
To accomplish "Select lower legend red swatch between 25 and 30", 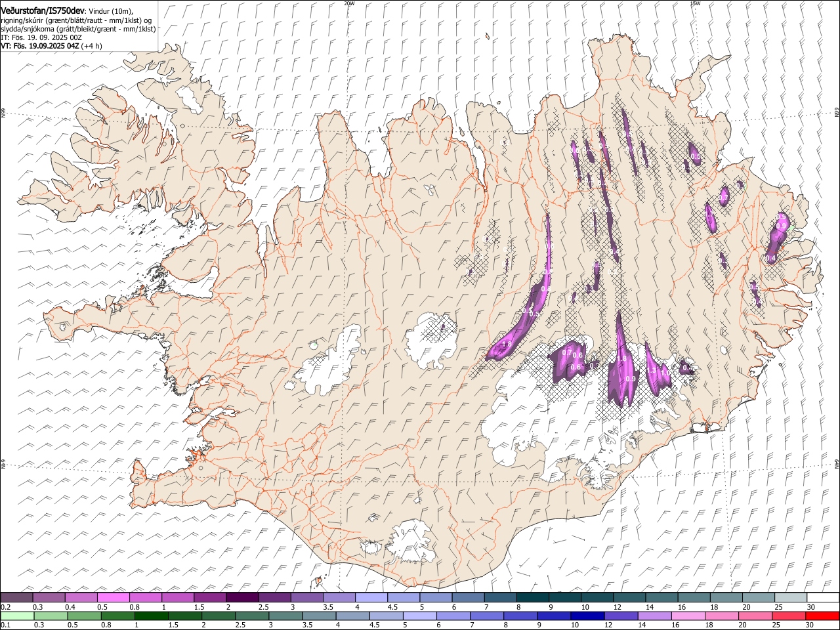I will point(790,616).
